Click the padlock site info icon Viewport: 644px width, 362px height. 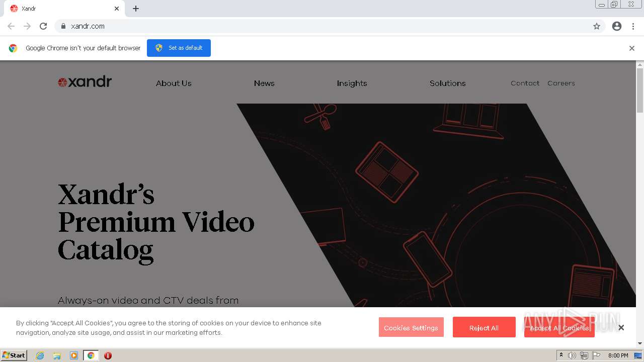63,26
